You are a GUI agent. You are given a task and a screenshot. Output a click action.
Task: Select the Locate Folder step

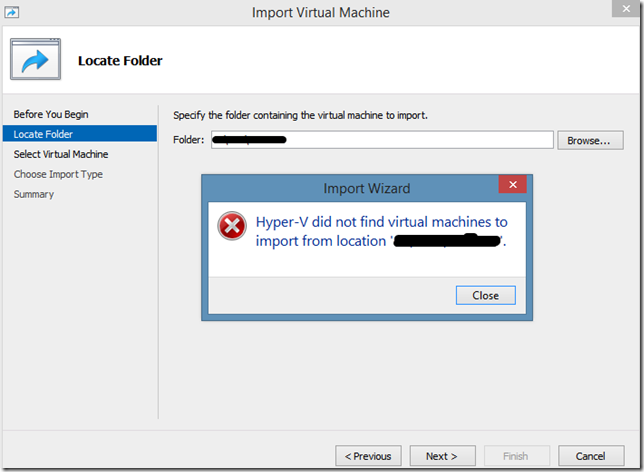click(x=80, y=134)
